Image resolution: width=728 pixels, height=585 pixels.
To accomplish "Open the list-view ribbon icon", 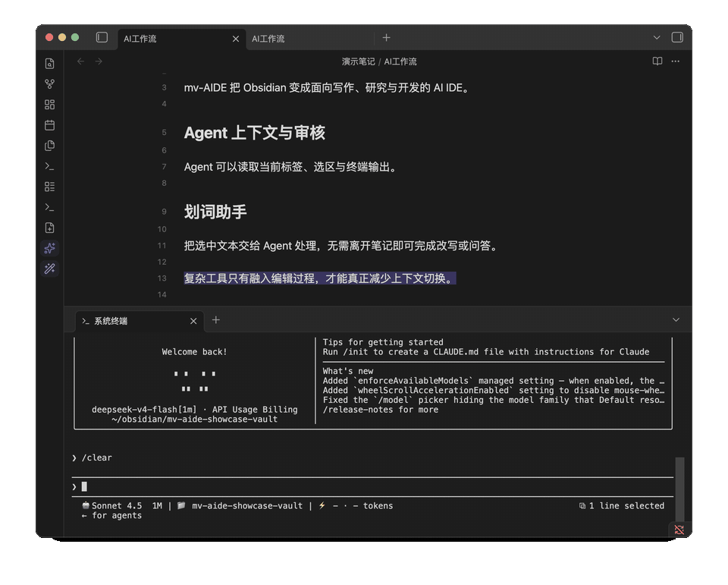I will (x=50, y=187).
